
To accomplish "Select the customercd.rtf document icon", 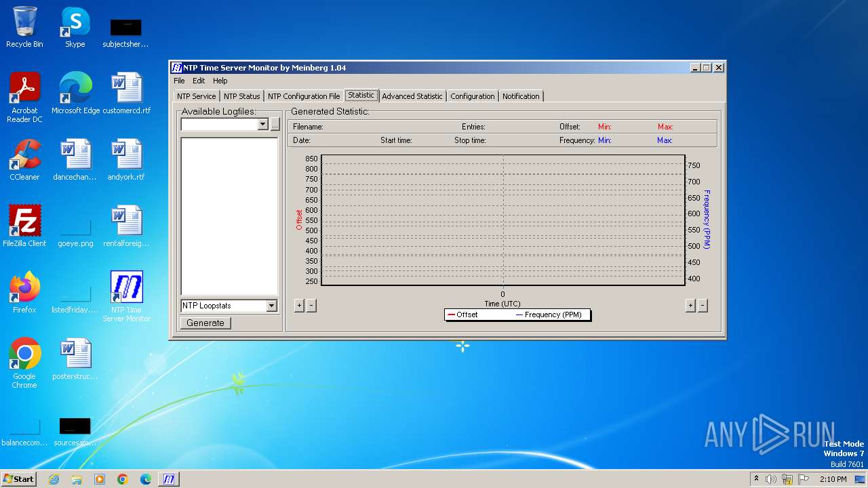I will point(127,94).
